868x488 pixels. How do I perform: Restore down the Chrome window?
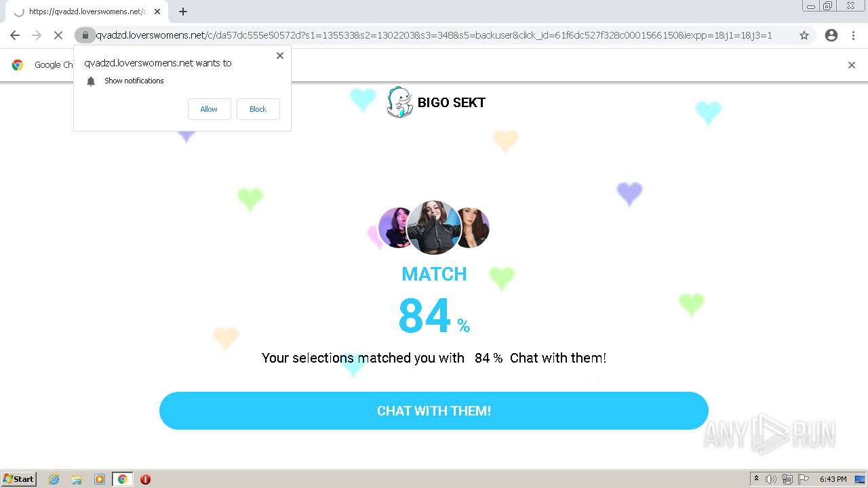coord(828,5)
